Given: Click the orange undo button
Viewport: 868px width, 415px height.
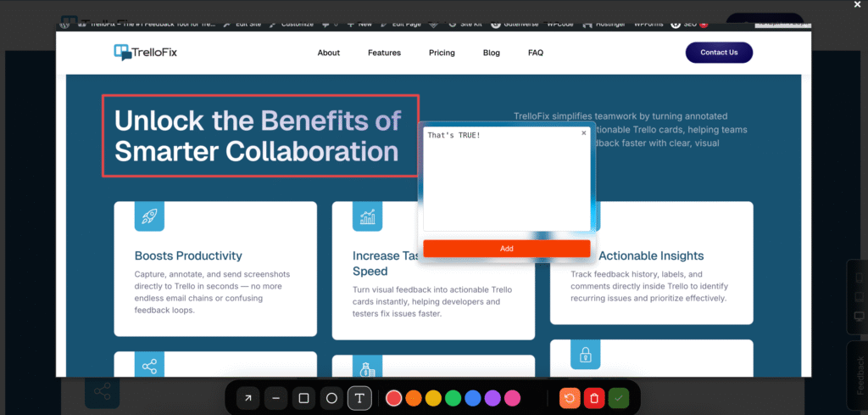Looking at the screenshot, I should pyautogui.click(x=570, y=398).
